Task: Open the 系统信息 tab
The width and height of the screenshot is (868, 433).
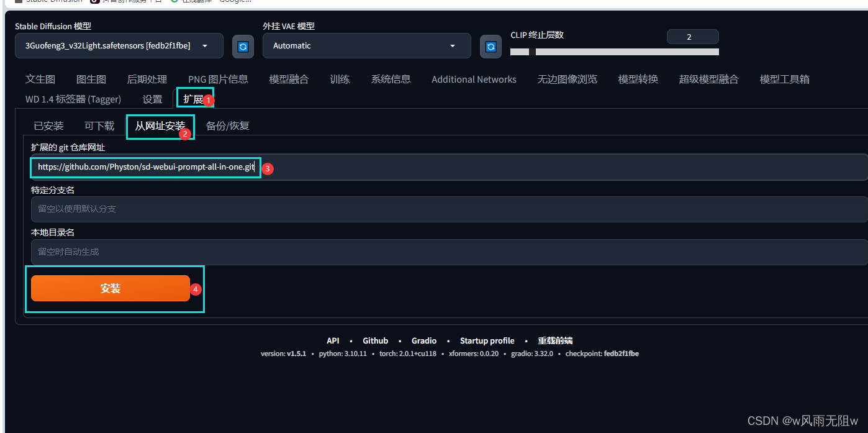Action: [x=391, y=79]
